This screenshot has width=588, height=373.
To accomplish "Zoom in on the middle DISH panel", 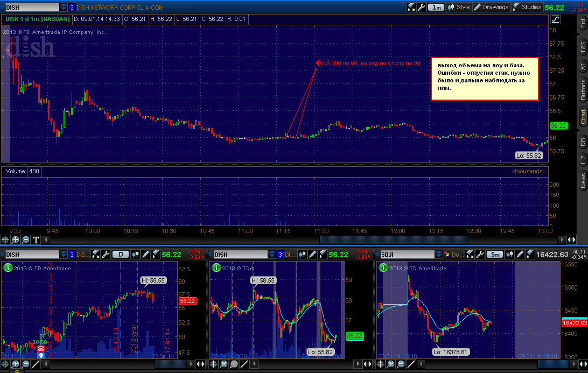I will point(224,364).
